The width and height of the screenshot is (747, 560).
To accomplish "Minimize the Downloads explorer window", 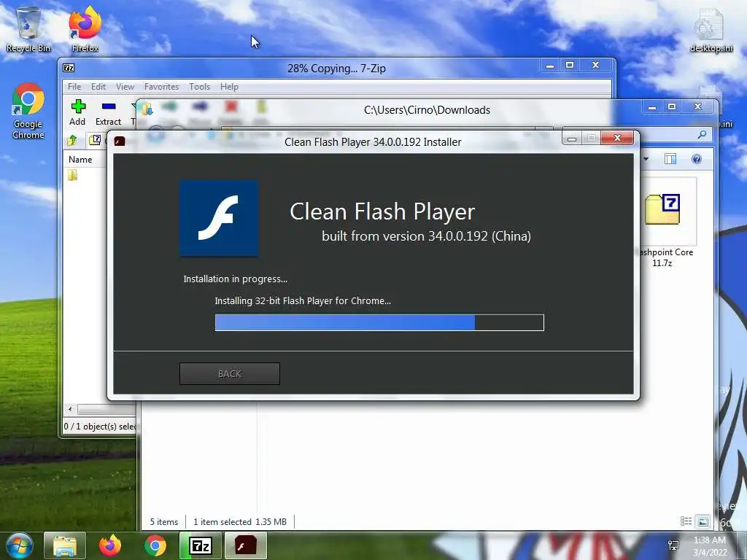I will [652, 107].
